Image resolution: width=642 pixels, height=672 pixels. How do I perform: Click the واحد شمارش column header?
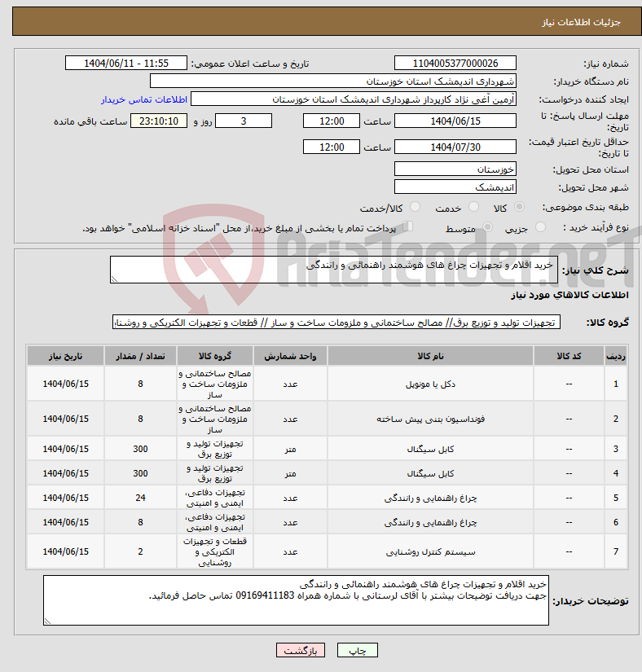click(290, 356)
